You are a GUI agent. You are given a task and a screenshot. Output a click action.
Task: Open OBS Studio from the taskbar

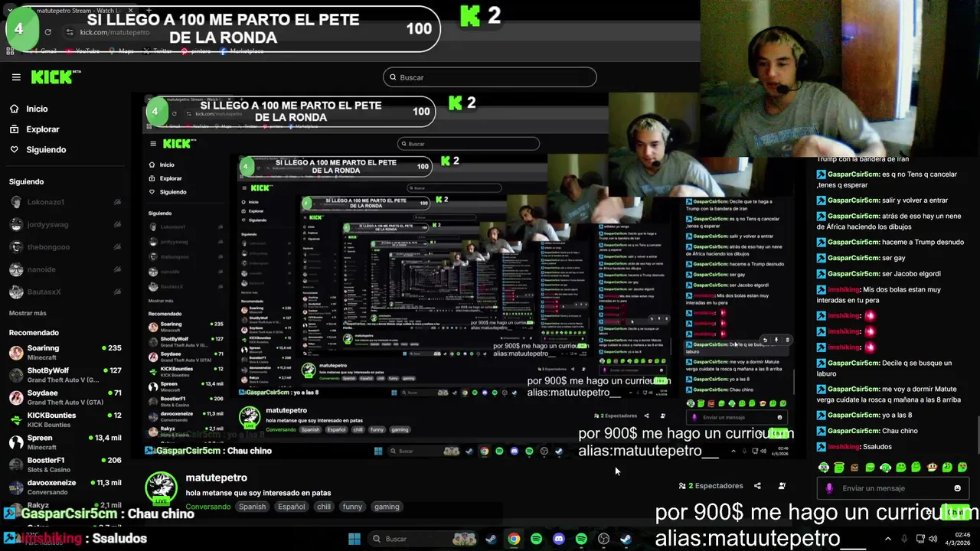pos(603,539)
